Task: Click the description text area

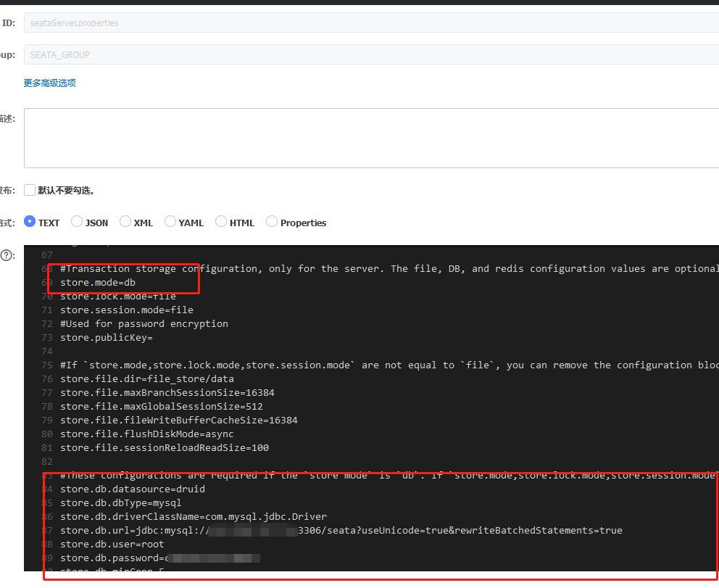Action: (371, 138)
